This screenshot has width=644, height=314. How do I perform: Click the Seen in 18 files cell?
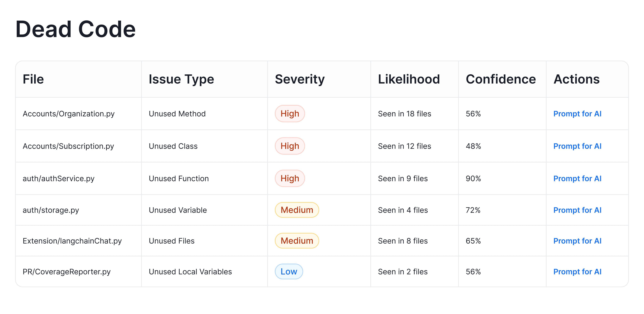[x=404, y=114]
